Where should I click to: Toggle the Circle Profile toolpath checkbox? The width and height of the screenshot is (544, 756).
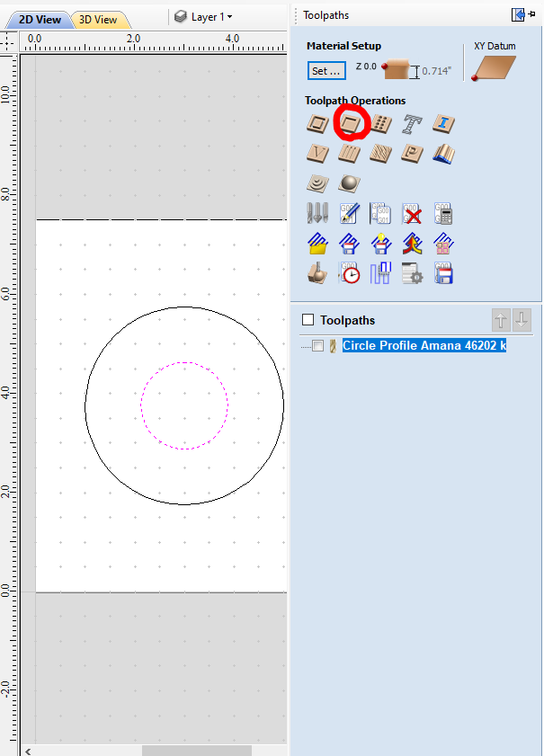317,346
